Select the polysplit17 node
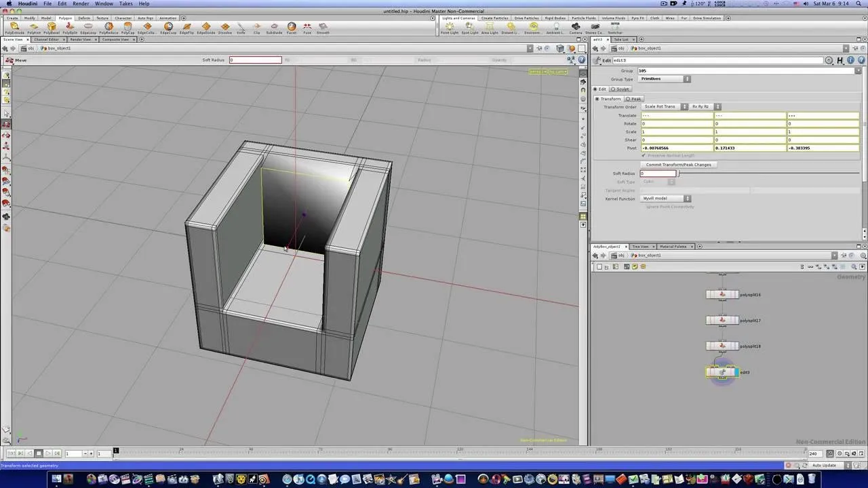Screen dimensions: 868x488 [722, 320]
